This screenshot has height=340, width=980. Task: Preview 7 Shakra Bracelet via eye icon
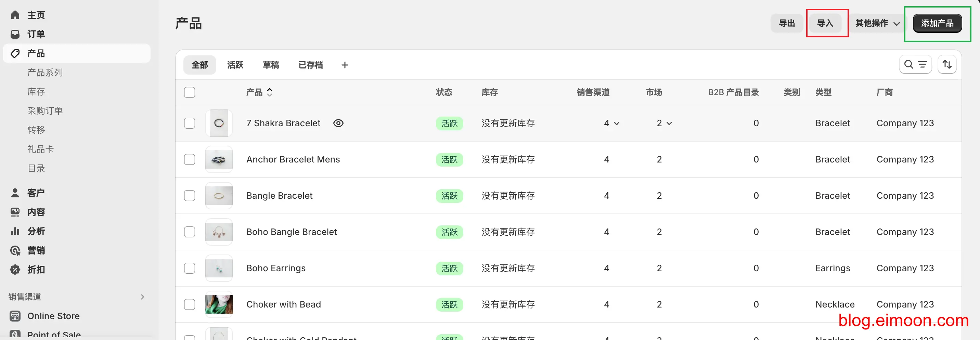(x=338, y=123)
